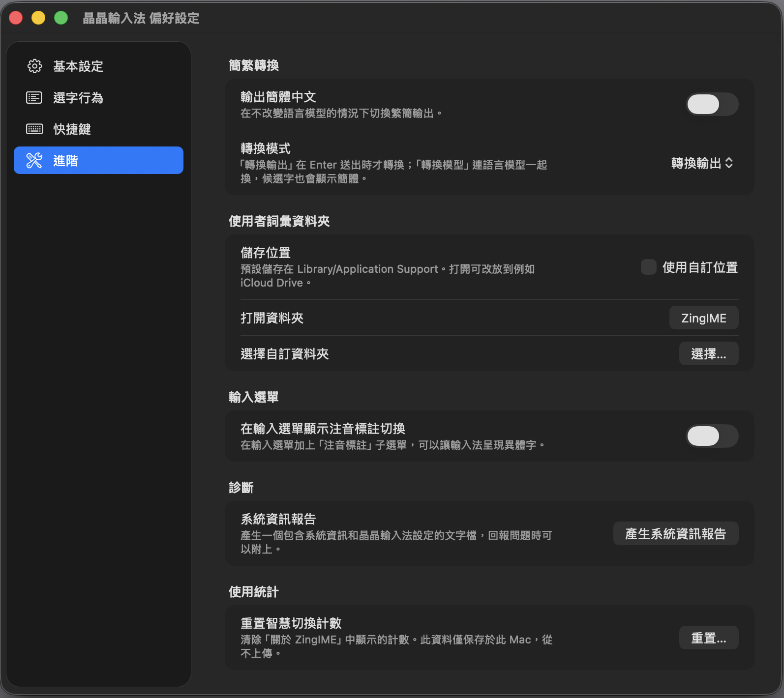Click the 重置... statistics button
Viewport: 784px width, 698px height.
(709, 638)
